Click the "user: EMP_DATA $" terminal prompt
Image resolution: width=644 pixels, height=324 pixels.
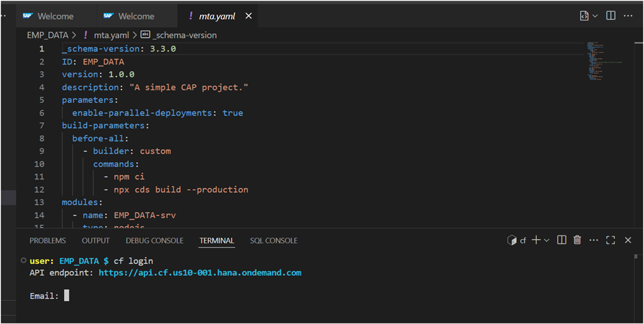pyautogui.click(x=69, y=261)
